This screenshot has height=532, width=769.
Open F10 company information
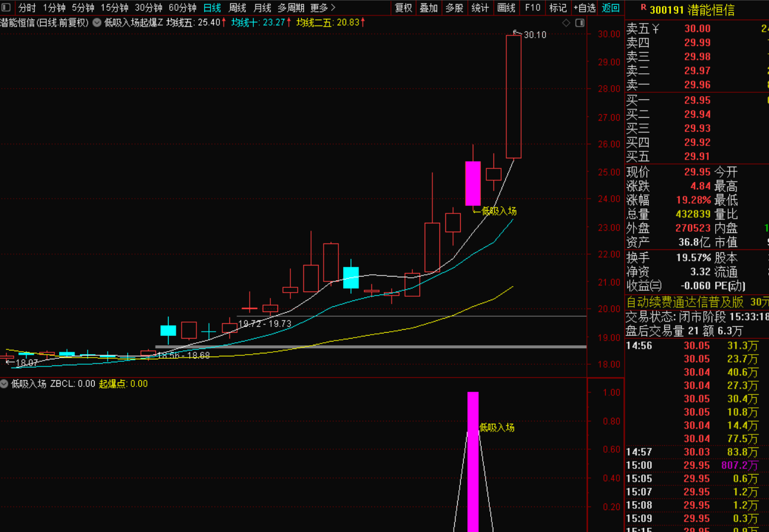tap(532, 8)
